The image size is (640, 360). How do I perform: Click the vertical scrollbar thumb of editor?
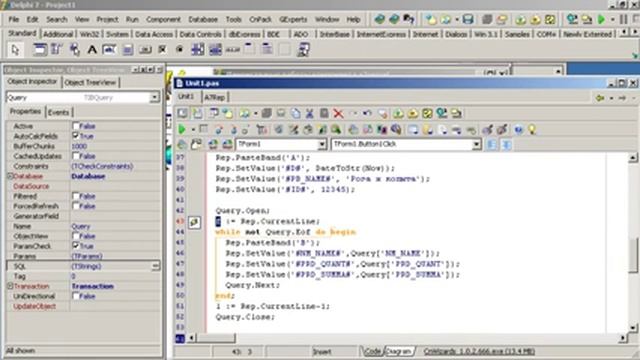point(632,255)
